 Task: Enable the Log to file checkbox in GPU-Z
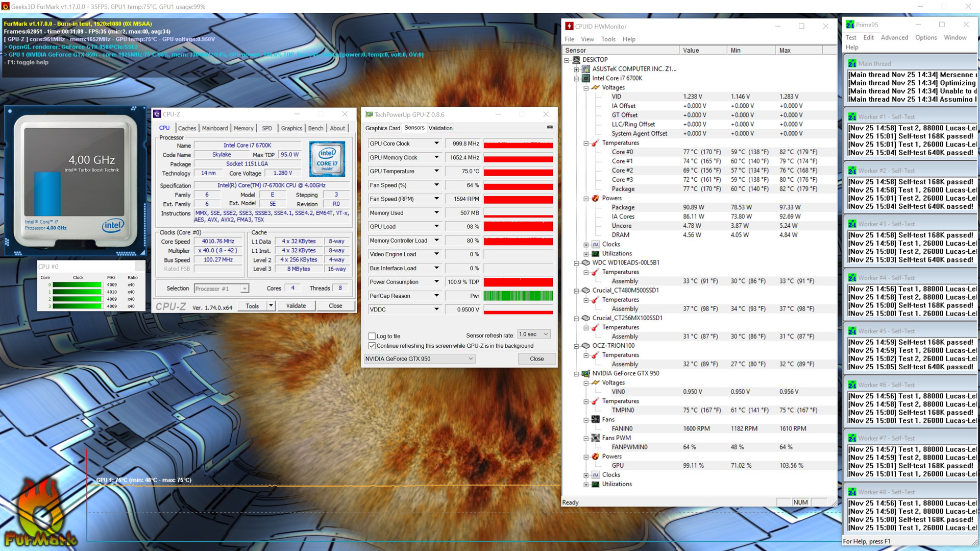click(x=372, y=336)
